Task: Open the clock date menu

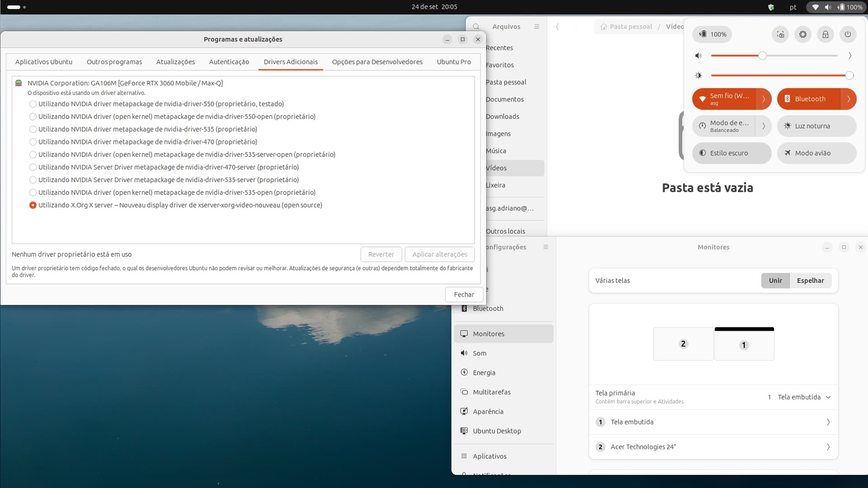Action: click(434, 7)
